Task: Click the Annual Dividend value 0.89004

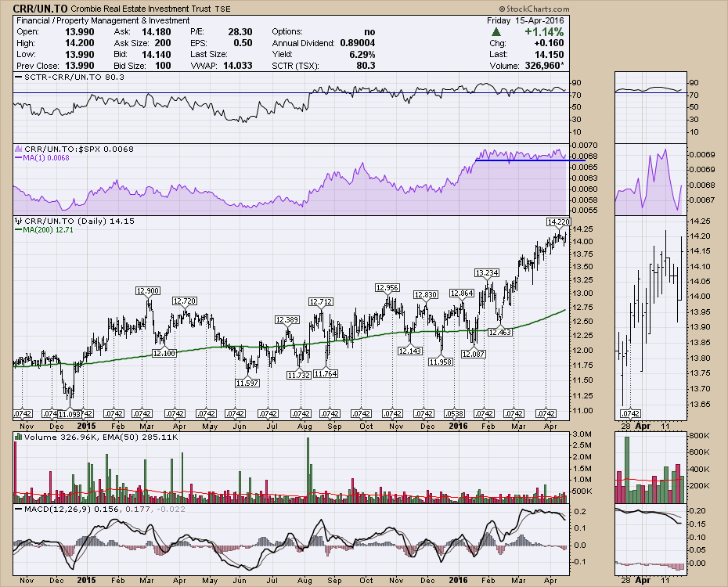Action: (358, 43)
